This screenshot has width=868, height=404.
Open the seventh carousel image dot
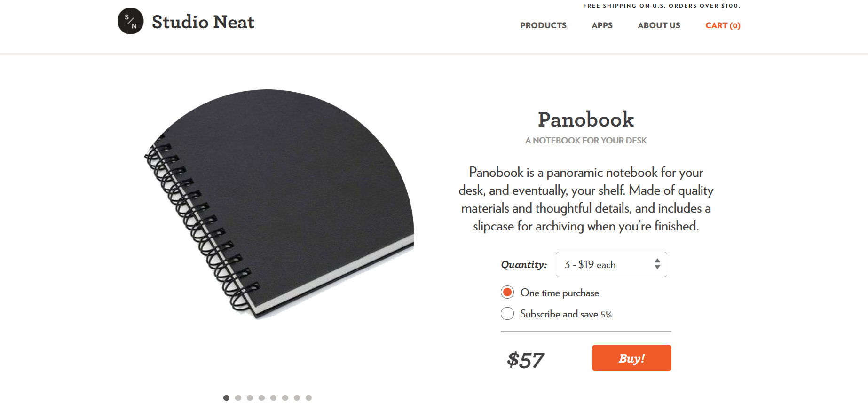click(x=297, y=398)
